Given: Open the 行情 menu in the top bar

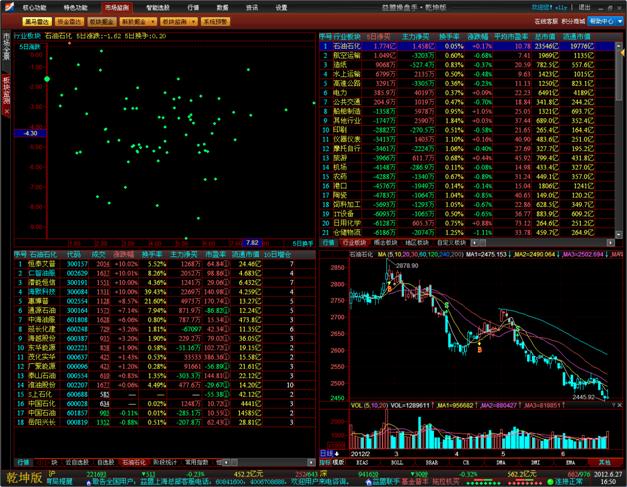Looking at the screenshot, I should 193,8.
